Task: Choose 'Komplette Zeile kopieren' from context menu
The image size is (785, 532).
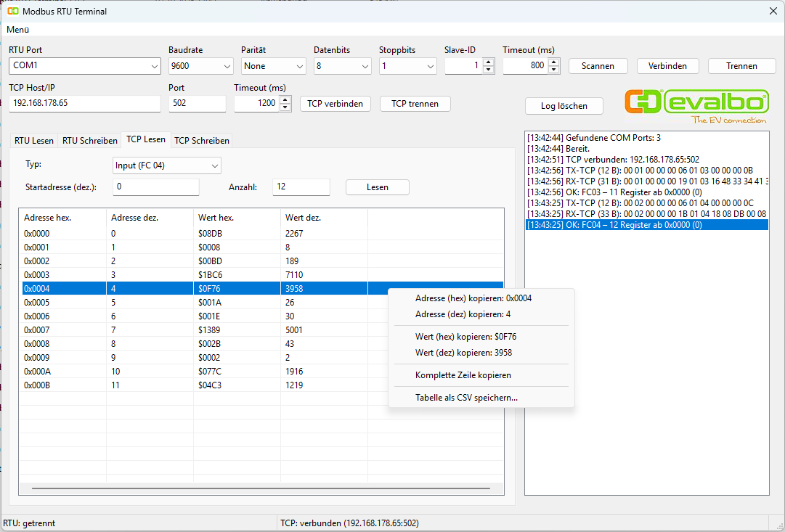Action: pos(463,375)
